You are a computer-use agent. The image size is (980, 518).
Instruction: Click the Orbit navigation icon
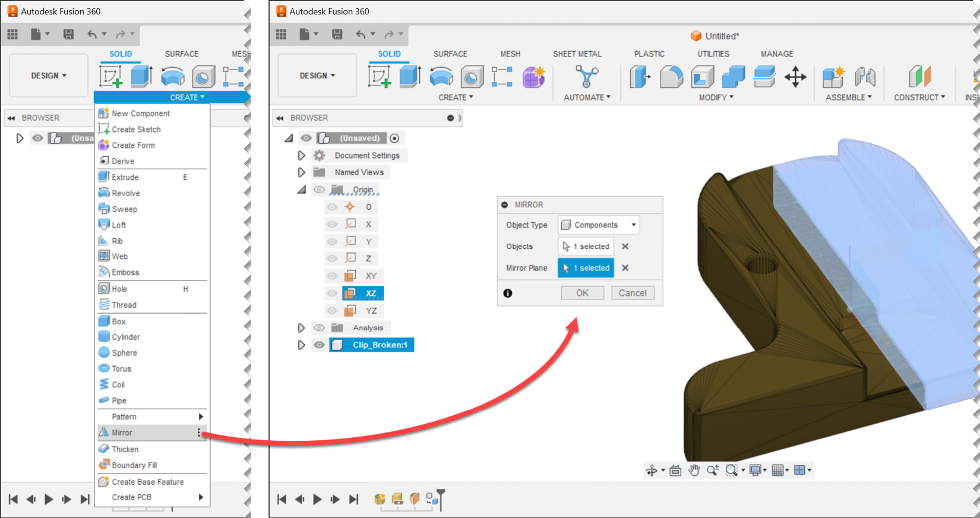(x=652, y=470)
